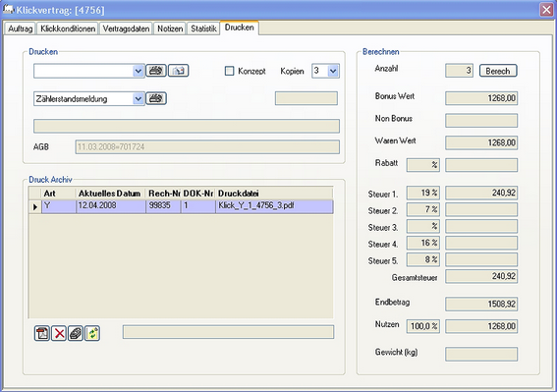The image size is (557, 392).
Task: Close the Klickvertrag window
Action: [547, 10]
